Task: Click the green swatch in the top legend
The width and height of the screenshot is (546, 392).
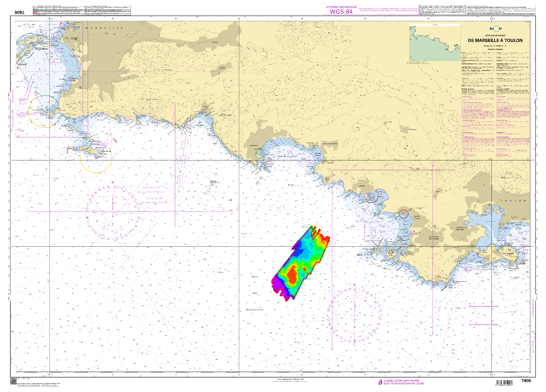Action: [35, 8]
